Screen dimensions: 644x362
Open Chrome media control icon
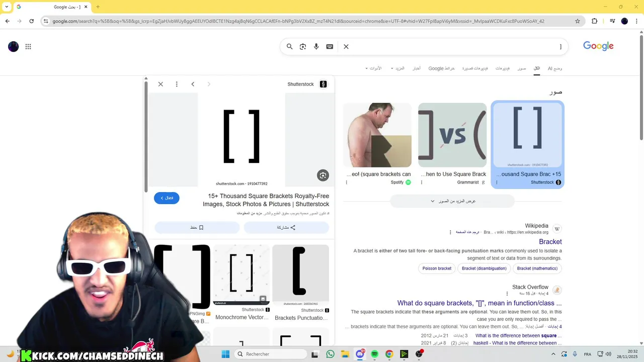click(x=612, y=21)
